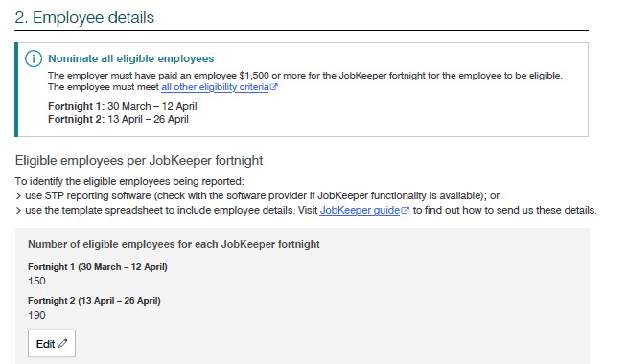Click chevron bullet before STP reporting software

tap(18, 196)
